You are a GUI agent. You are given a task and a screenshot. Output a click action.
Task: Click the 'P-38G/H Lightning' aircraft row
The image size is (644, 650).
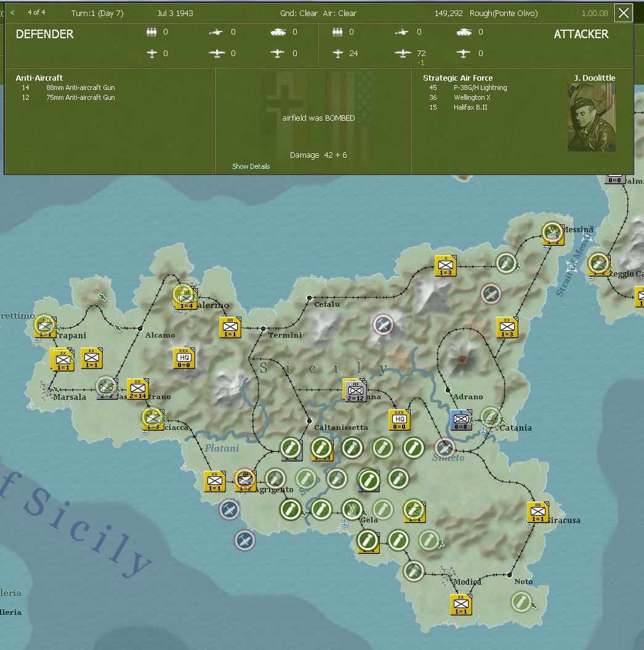click(x=480, y=87)
